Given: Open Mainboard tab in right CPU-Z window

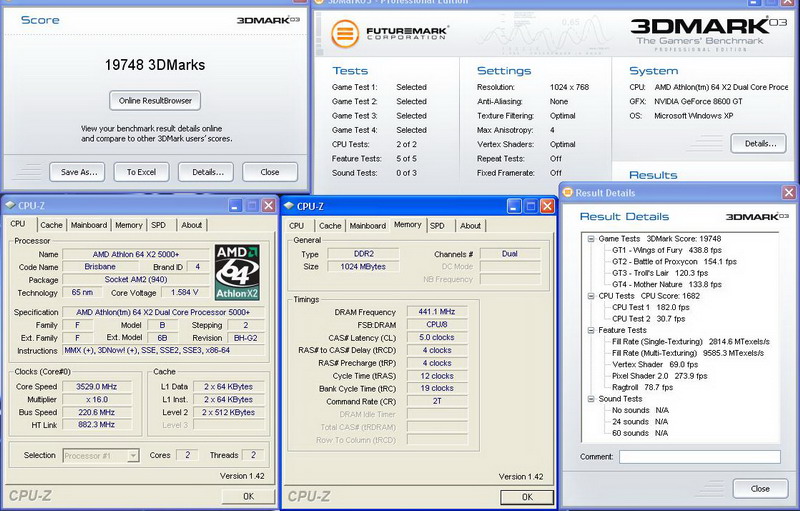Looking at the screenshot, I should tap(368, 225).
